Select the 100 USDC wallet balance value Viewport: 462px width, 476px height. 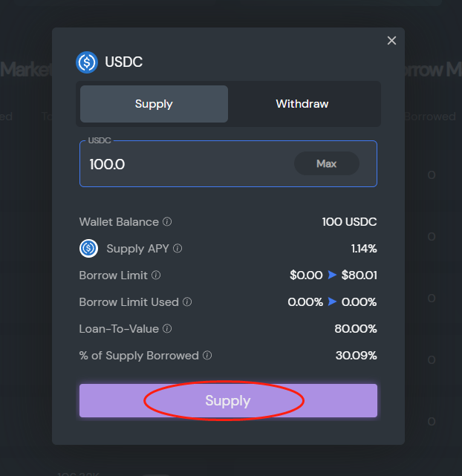(349, 222)
